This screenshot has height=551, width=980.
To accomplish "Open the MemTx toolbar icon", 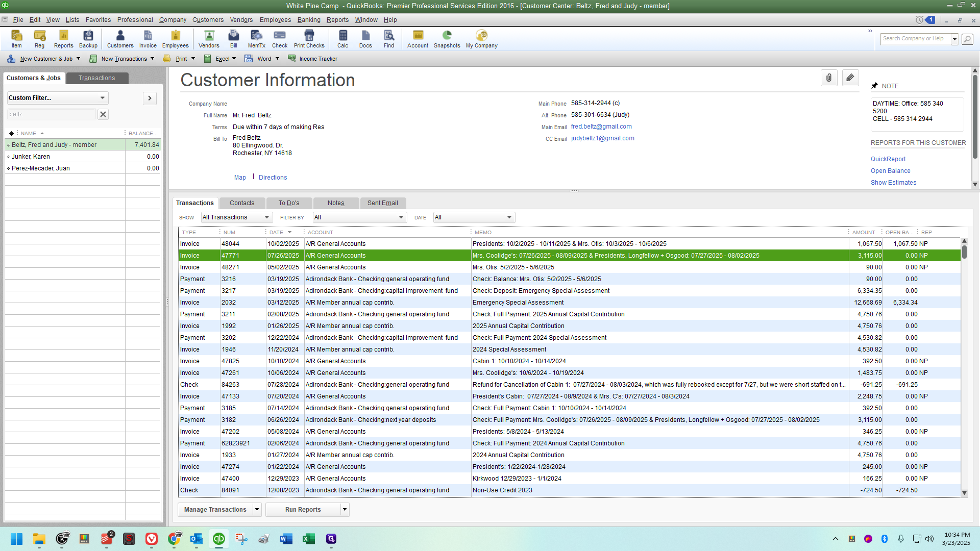I will [x=257, y=39].
